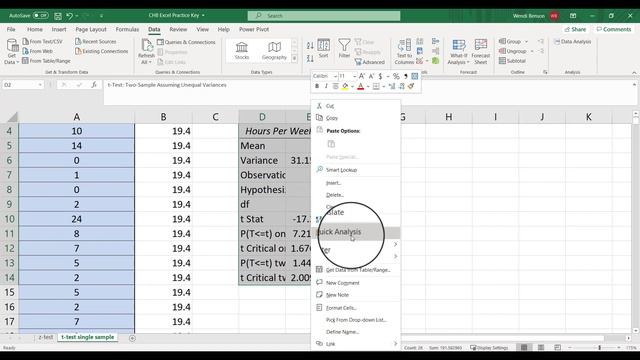
Task: Switch to Normal view in status bar
Action: [524, 347]
